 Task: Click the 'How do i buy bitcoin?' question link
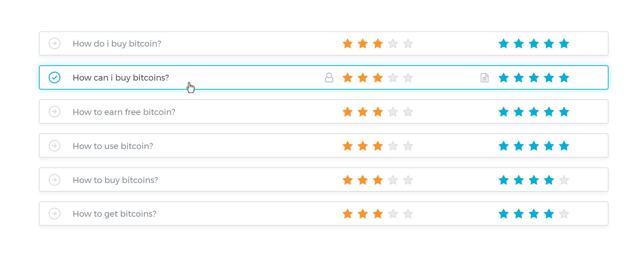[x=117, y=43]
